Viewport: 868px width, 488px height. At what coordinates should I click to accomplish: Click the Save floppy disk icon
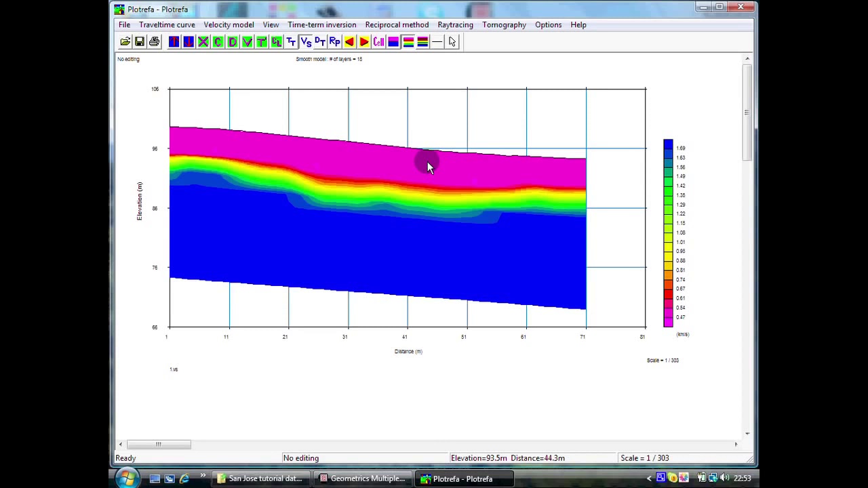tap(140, 42)
